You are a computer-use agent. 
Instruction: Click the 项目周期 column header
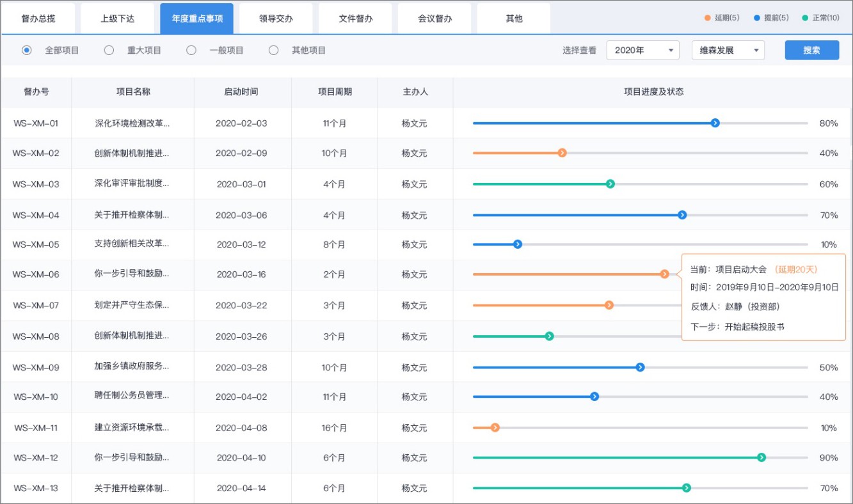(x=335, y=92)
